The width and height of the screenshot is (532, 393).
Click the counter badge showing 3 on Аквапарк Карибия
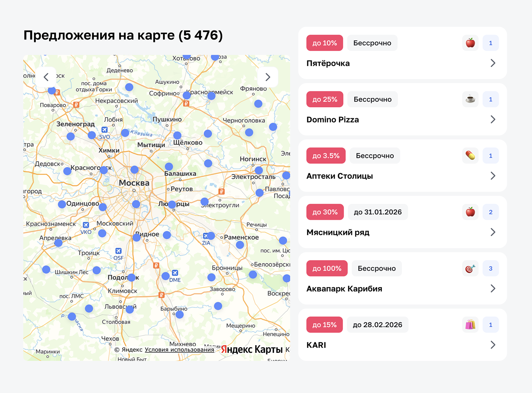[491, 268]
